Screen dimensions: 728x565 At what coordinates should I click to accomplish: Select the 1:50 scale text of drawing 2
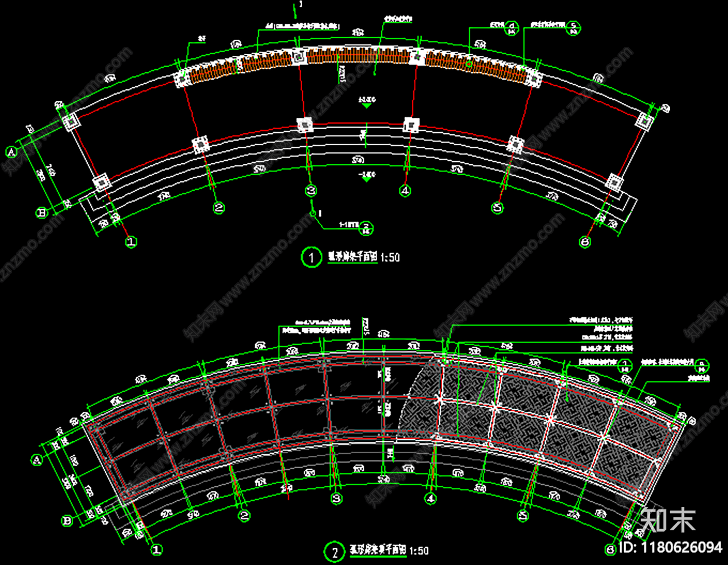pyautogui.click(x=419, y=551)
